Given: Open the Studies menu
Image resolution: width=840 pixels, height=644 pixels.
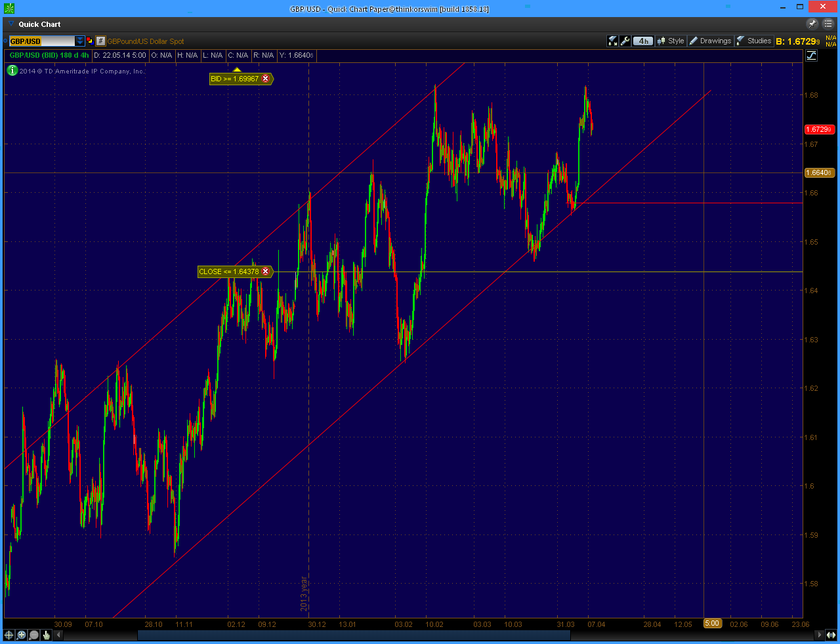Looking at the screenshot, I should click(754, 41).
